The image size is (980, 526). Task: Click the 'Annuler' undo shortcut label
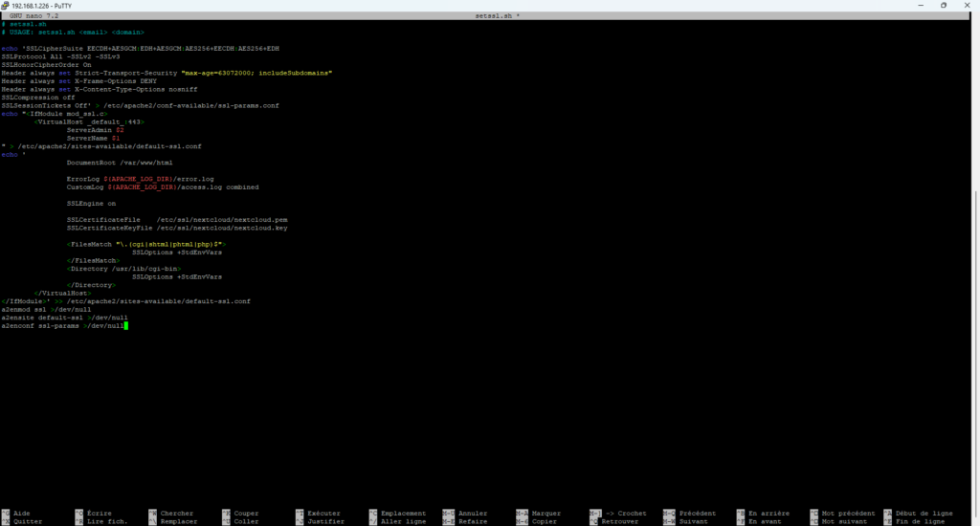pos(473,514)
